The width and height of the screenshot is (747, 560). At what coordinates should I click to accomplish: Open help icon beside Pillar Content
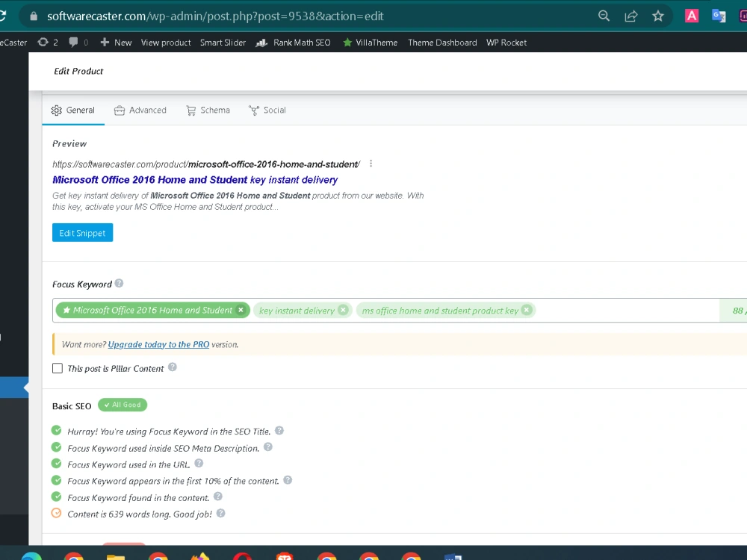click(x=173, y=367)
